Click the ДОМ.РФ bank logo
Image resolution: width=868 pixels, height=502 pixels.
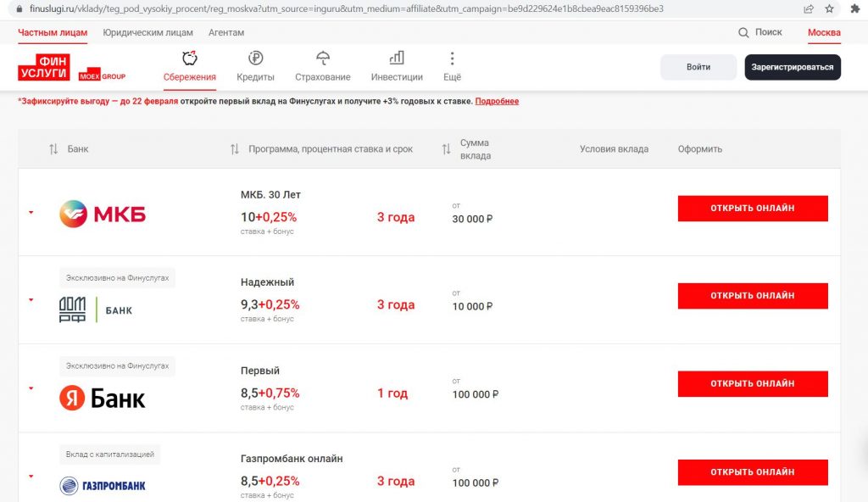(x=96, y=310)
